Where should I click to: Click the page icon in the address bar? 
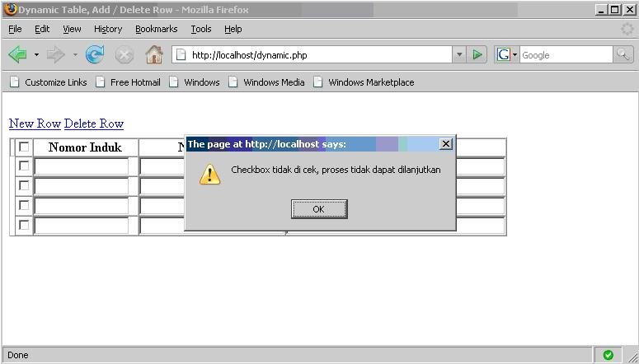click(181, 54)
